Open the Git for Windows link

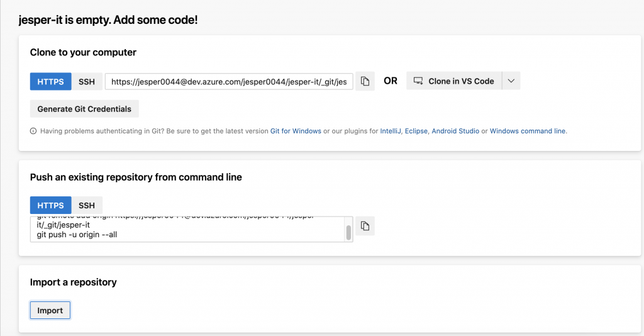(x=296, y=131)
